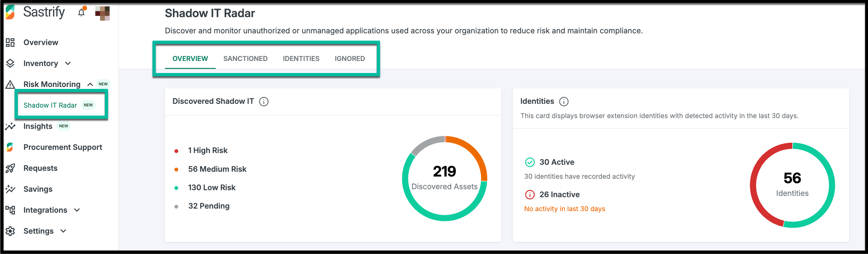Viewport: 868px width, 254px height.
Task: Collapse the Risk Monitoring section chevron
Action: (x=90, y=84)
